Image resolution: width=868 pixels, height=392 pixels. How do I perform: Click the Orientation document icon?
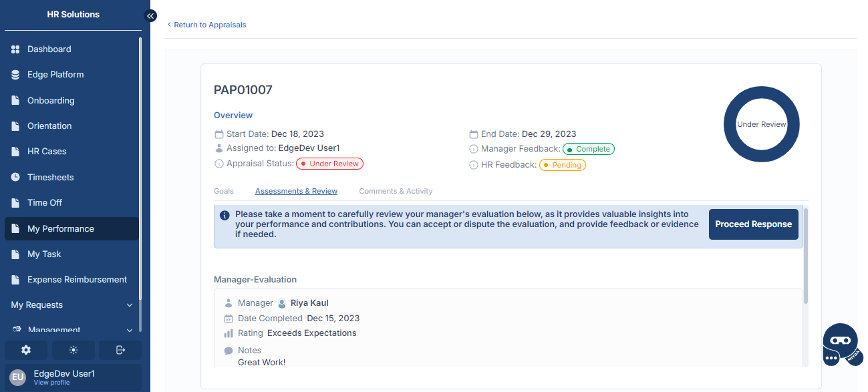pyautogui.click(x=15, y=126)
